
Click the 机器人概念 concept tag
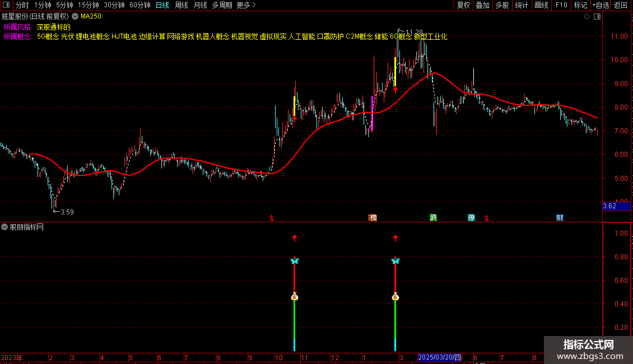(x=212, y=37)
